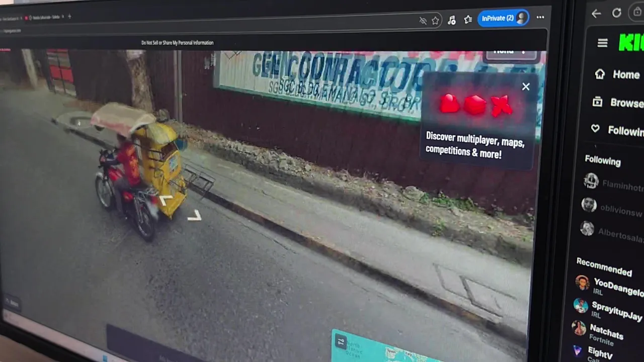Screen dimensions: 644x362
Task: Go back in Kick browser window
Action: [x=596, y=14]
